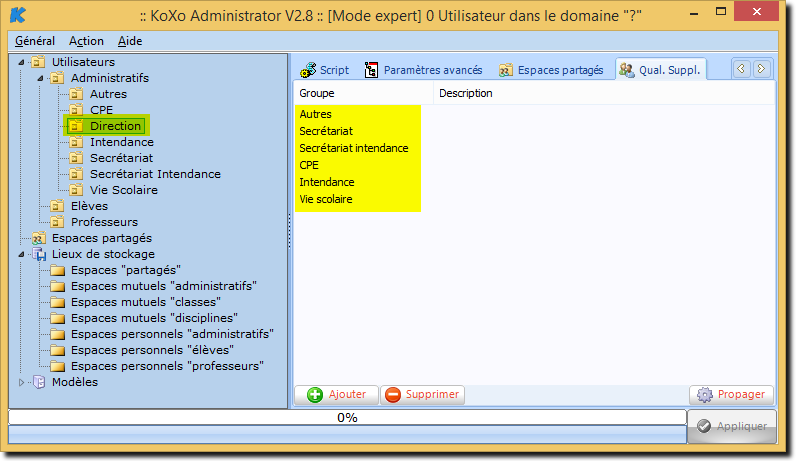Click the Propager button
The height and width of the screenshot is (461, 796).
[x=731, y=394]
